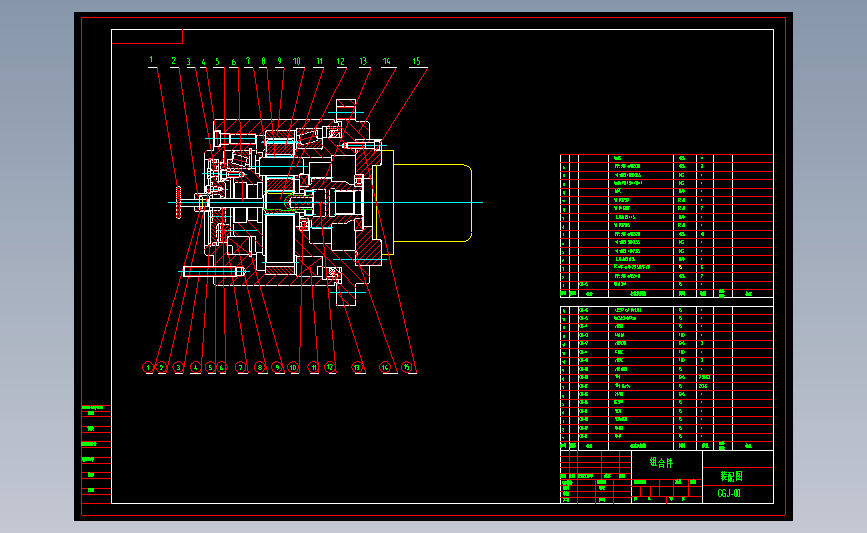Click circled balloon number 1 at bottom
867x533 pixels.
(148, 367)
